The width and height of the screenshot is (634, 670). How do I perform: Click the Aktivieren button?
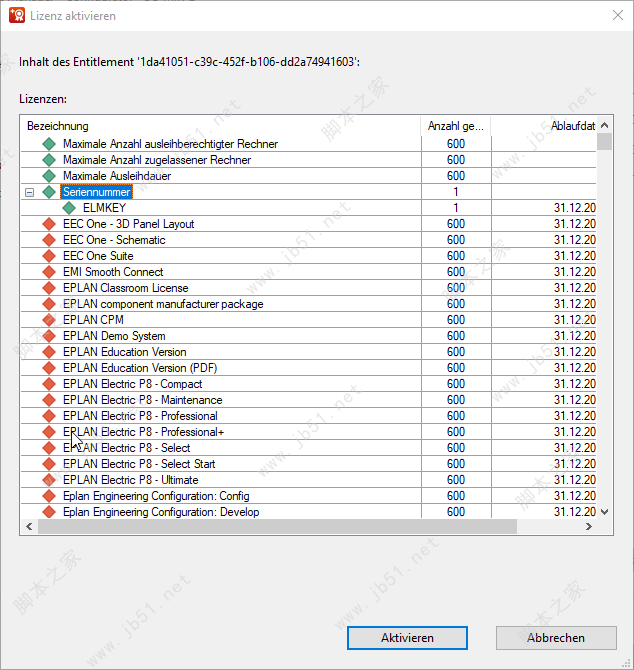pos(407,638)
